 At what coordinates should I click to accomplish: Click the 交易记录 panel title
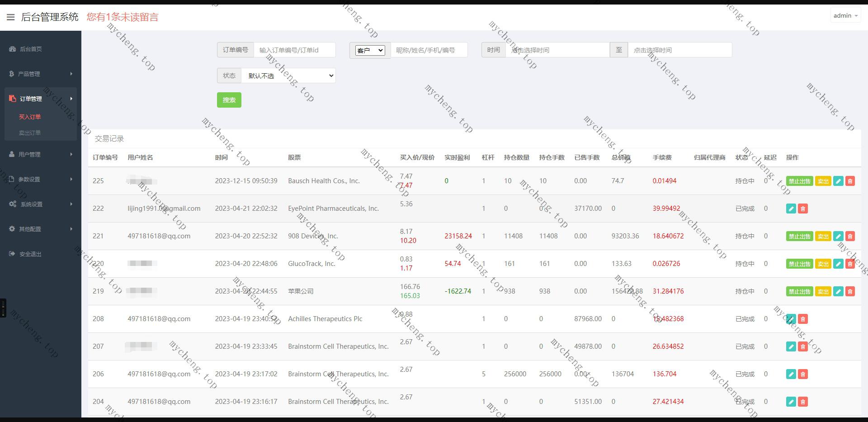tap(109, 139)
